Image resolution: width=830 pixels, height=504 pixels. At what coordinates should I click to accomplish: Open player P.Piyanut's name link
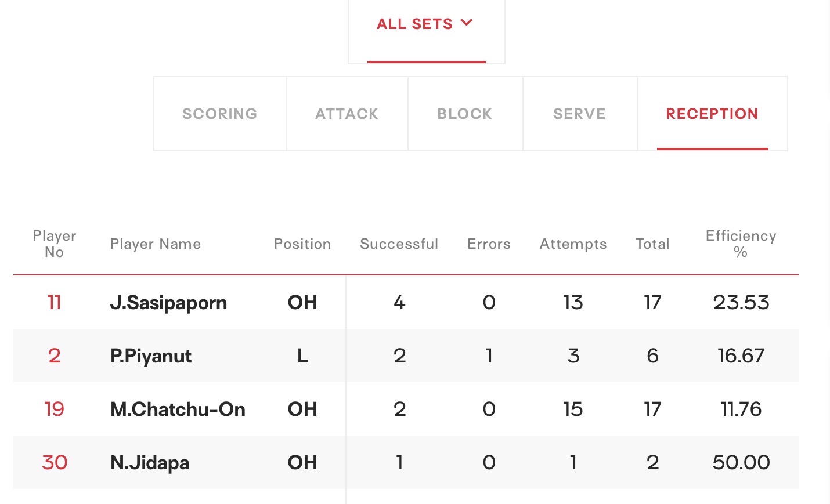click(151, 356)
